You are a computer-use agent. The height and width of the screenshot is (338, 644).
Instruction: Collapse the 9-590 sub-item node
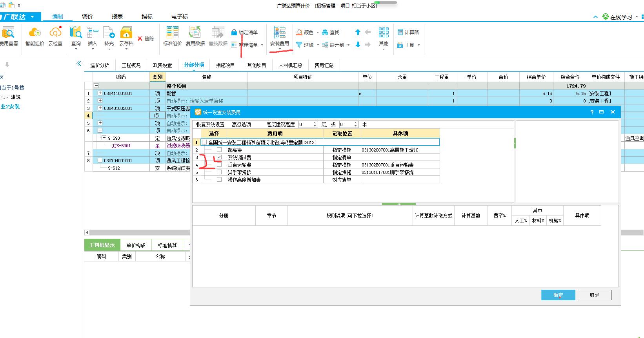pos(104,138)
